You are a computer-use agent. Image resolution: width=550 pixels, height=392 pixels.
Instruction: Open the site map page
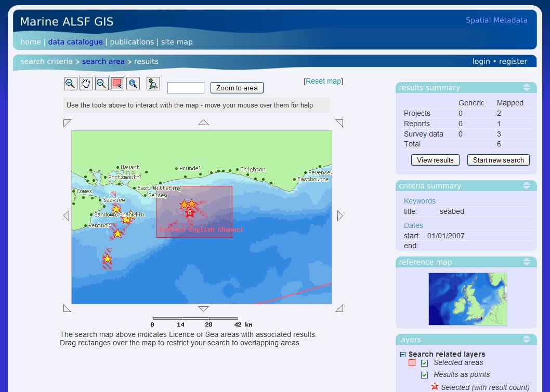click(177, 42)
